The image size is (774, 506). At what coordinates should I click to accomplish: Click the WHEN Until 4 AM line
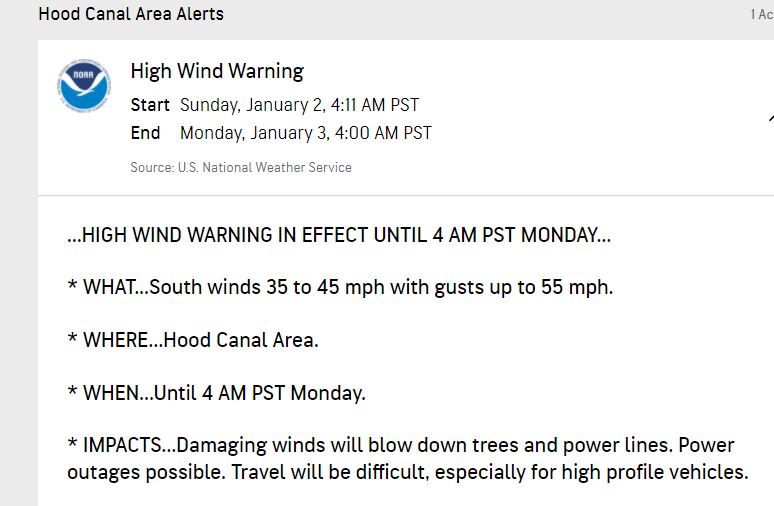216,393
